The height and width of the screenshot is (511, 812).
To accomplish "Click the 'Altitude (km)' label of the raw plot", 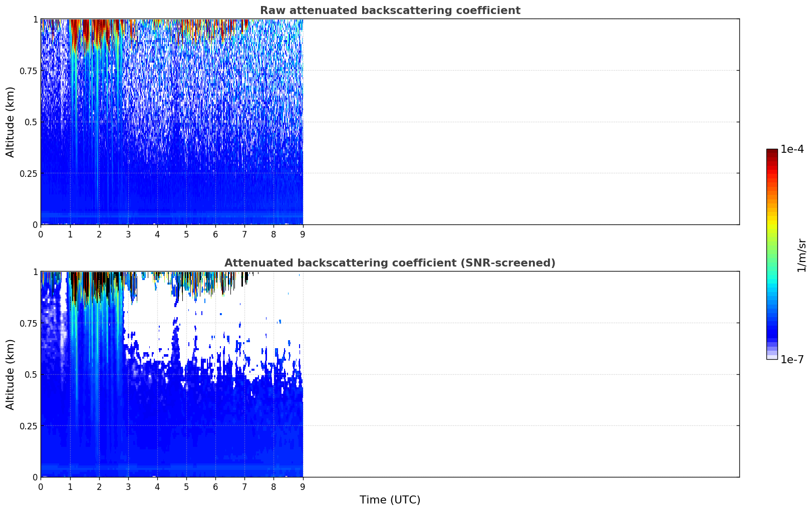I will tap(11, 122).
